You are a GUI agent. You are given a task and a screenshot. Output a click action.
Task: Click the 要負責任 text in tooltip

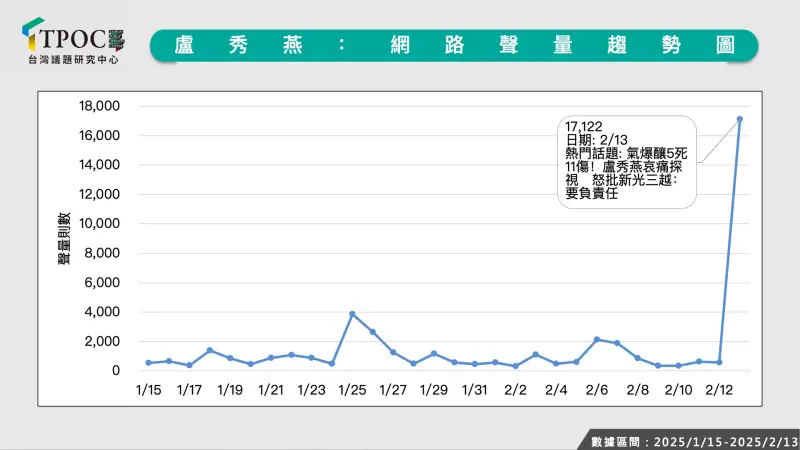tap(592, 193)
